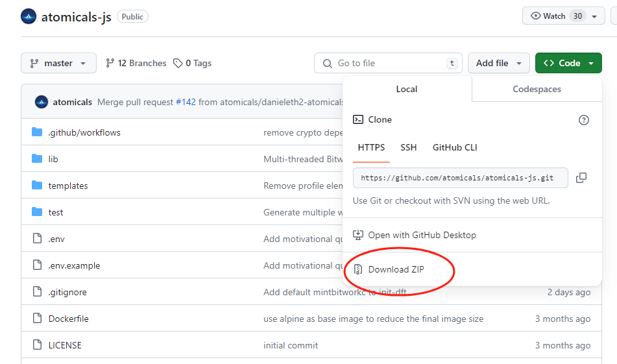Click the magnifier icon in Go to file
Image resolution: width=617 pixels, height=364 pixels.
point(328,64)
